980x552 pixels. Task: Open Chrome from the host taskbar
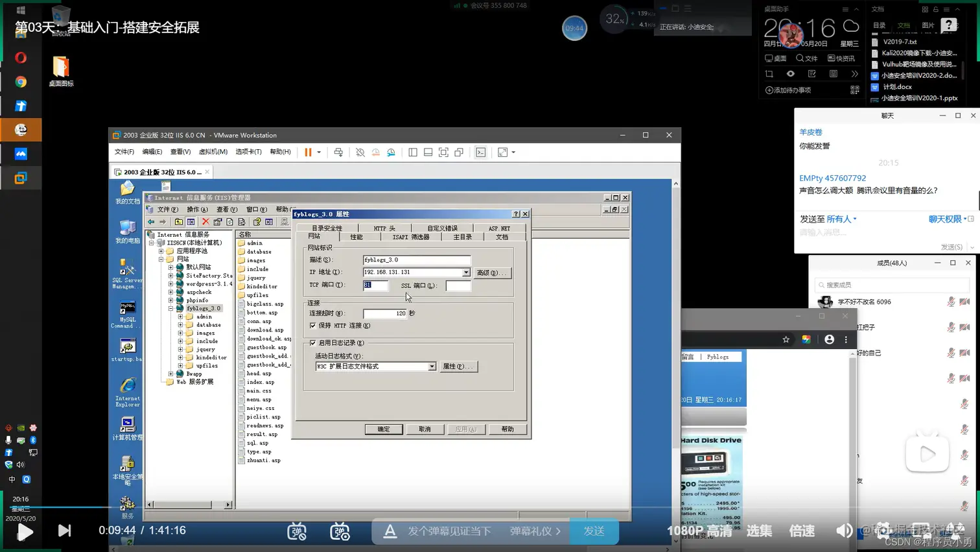tap(21, 82)
